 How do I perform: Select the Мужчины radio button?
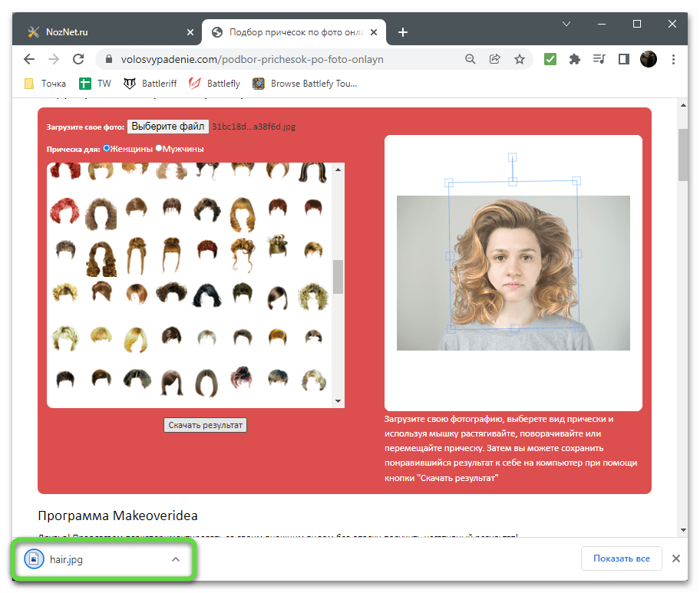click(159, 148)
